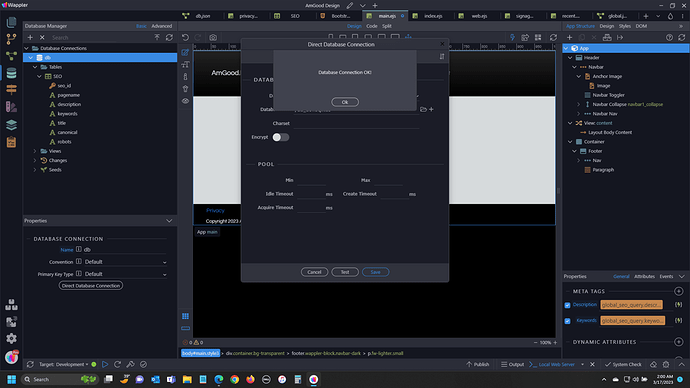Viewport: 690px width, 388px height.
Task: Click the run play icon near Target
Action: (105, 364)
